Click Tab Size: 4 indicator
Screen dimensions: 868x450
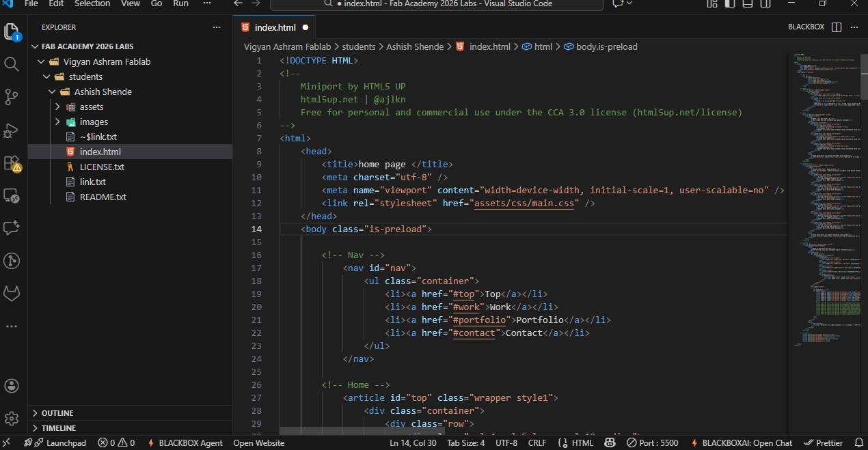(x=465, y=442)
